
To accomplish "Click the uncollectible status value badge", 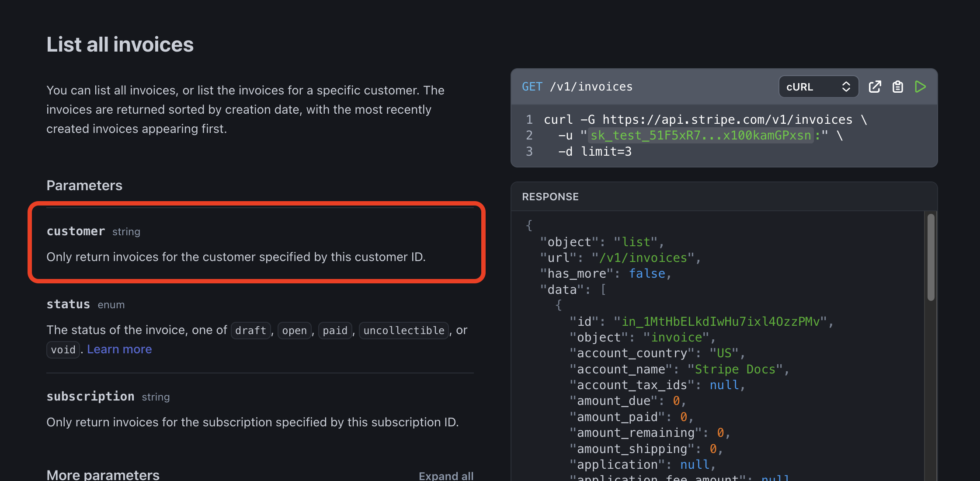I will tap(404, 331).
